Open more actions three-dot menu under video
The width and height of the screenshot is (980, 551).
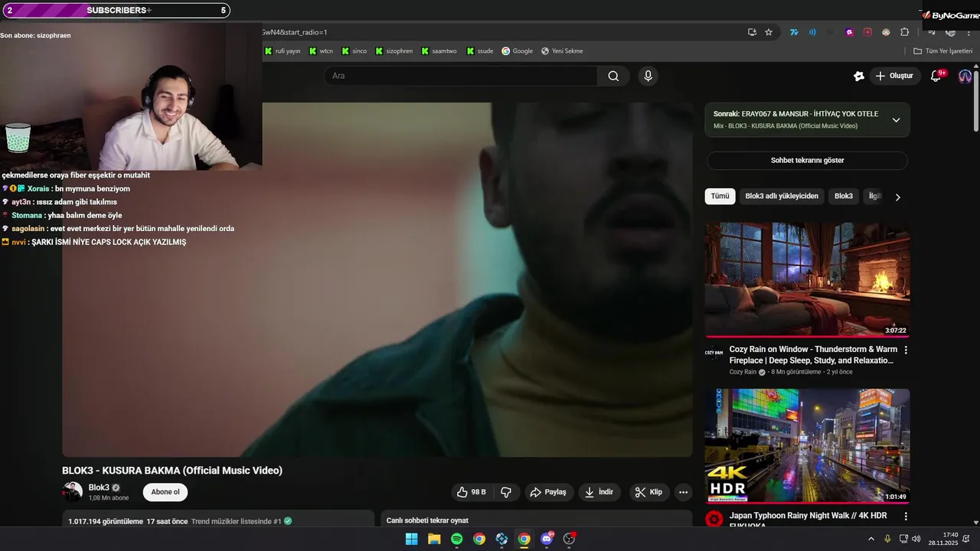tap(683, 492)
